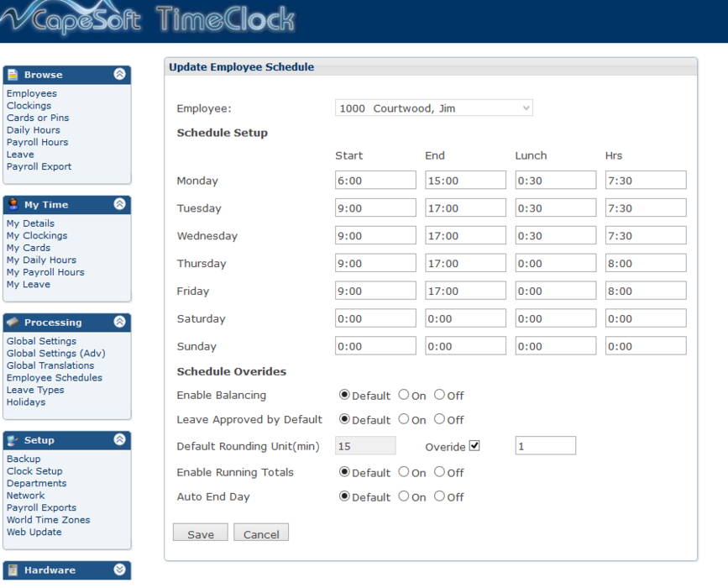Click Saturday Start time field
The width and height of the screenshot is (728, 588).
coord(375,318)
